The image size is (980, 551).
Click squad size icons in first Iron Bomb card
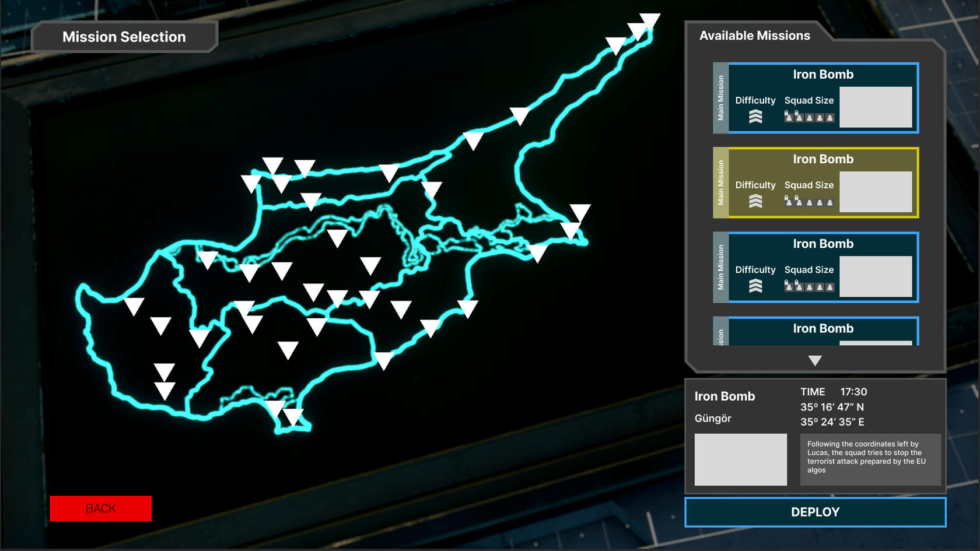pos(809,116)
